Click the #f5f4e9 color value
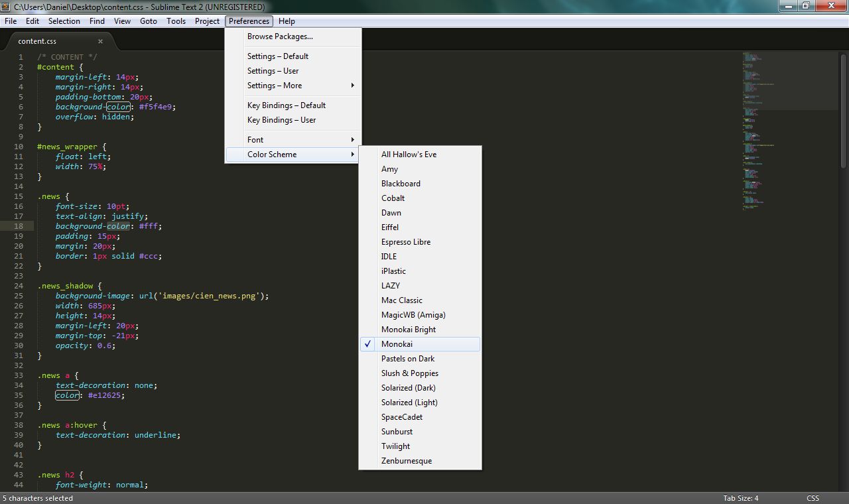 pos(155,107)
